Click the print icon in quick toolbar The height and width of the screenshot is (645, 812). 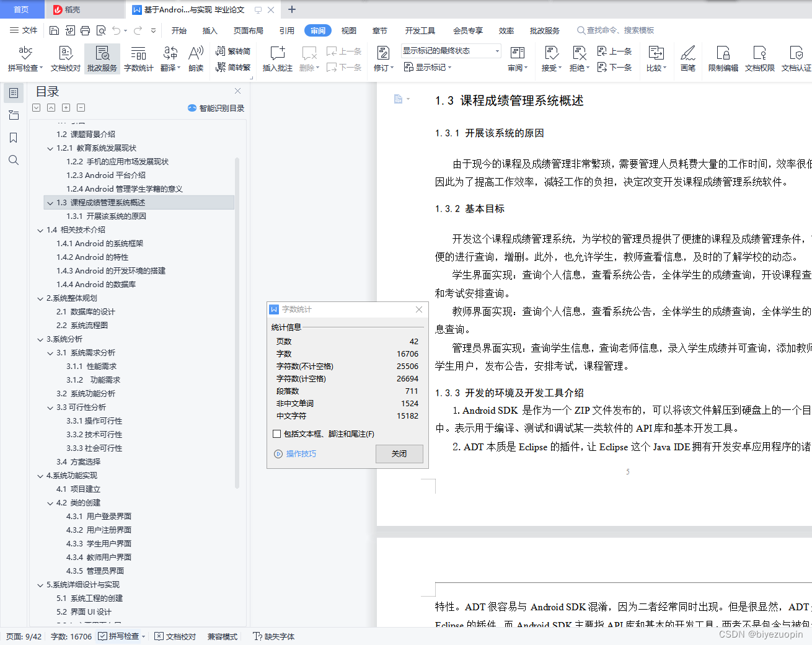point(86,30)
